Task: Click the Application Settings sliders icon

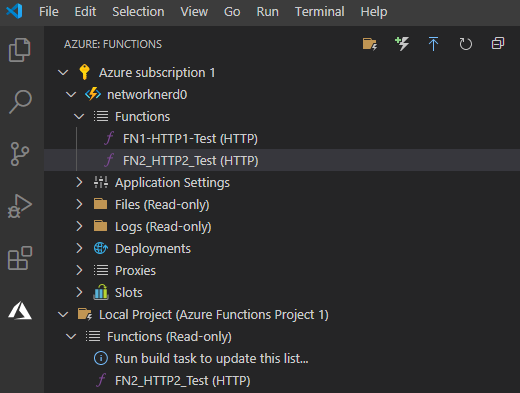Action: (101, 182)
